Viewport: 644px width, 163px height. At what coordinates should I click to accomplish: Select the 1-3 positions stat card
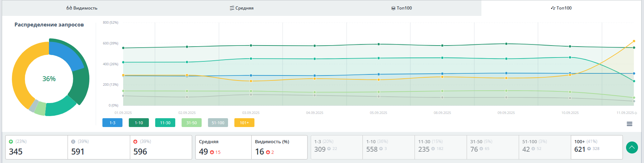point(336,147)
